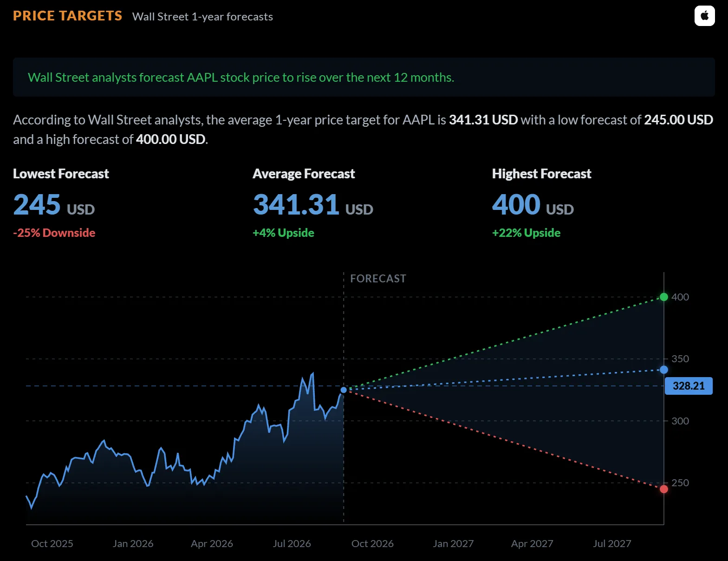Click the bold 245.00 USD in the paragraph
The image size is (728, 561).
(x=678, y=120)
